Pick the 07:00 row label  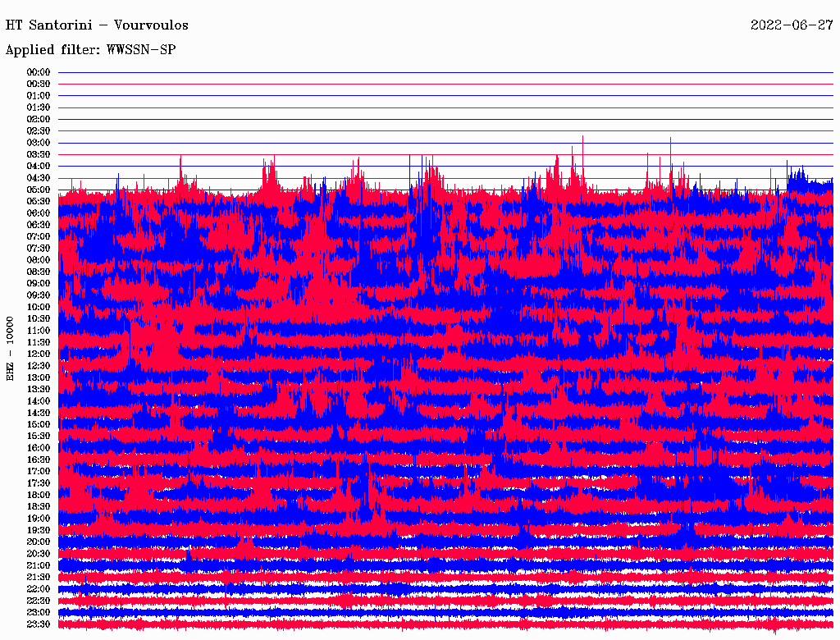(39, 236)
